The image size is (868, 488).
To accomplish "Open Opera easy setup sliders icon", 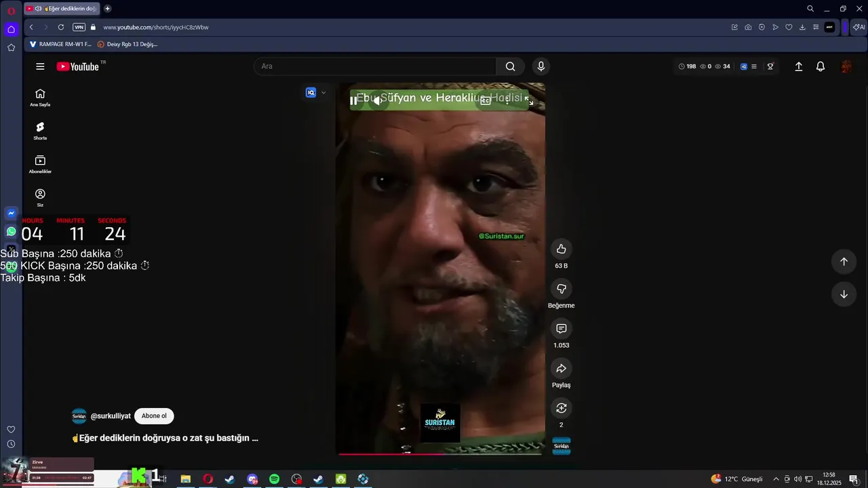I will point(816,27).
